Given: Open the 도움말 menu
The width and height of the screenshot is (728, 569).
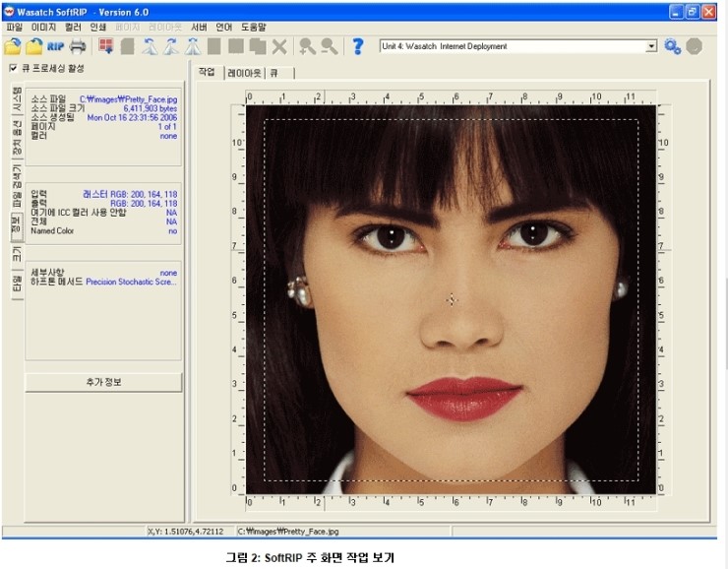Looking at the screenshot, I should 254,28.
